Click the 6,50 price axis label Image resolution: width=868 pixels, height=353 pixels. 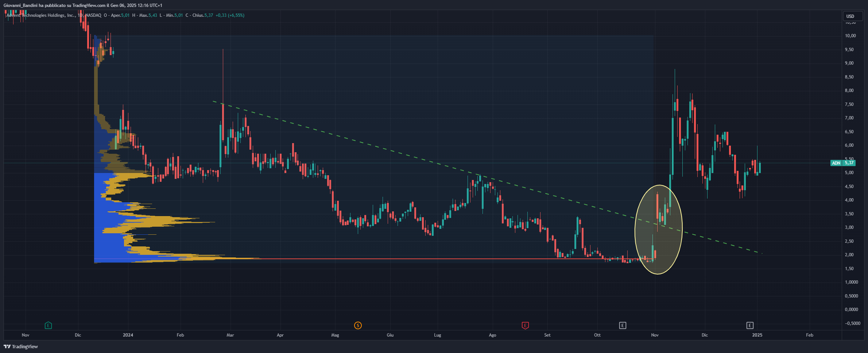point(849,132)
